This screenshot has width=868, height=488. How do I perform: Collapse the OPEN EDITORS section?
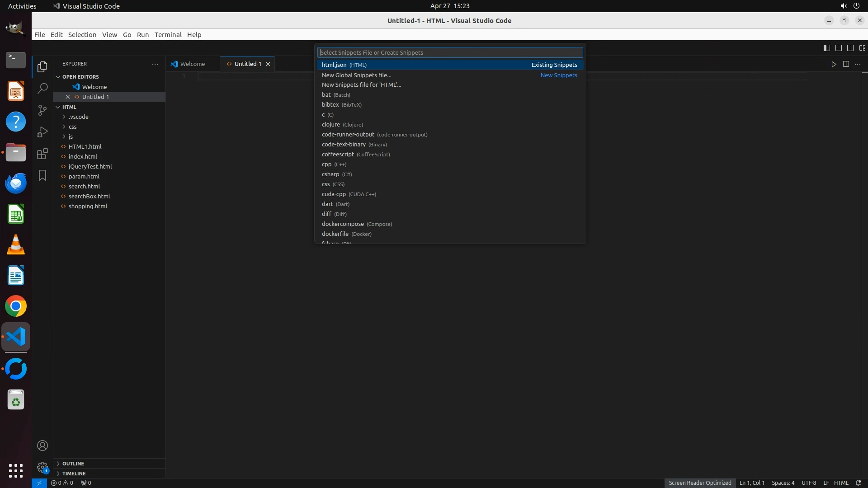point(80,77)
